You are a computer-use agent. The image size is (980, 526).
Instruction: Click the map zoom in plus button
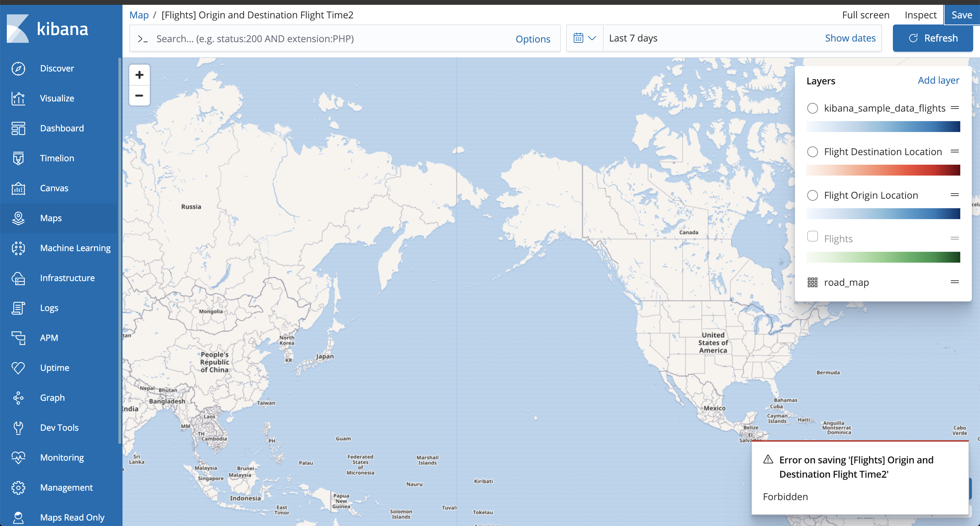[x=139, y=75]
